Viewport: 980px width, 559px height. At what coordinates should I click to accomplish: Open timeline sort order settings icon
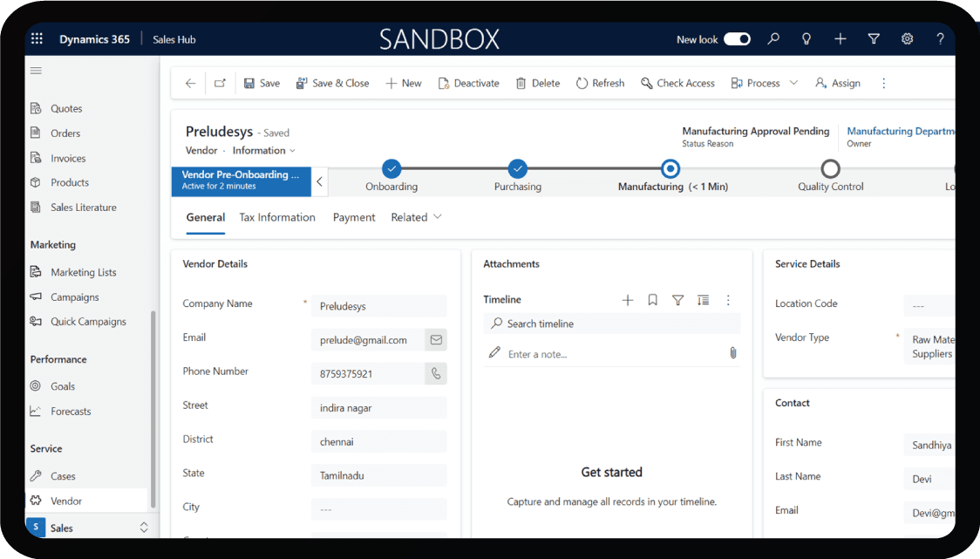[x=703, y=300]
